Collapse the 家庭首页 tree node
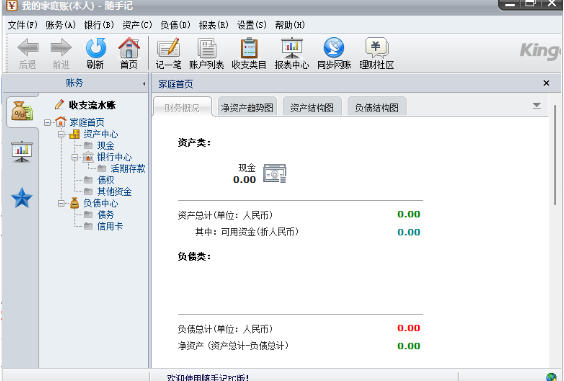564x381 pixels. coord(47,123)
